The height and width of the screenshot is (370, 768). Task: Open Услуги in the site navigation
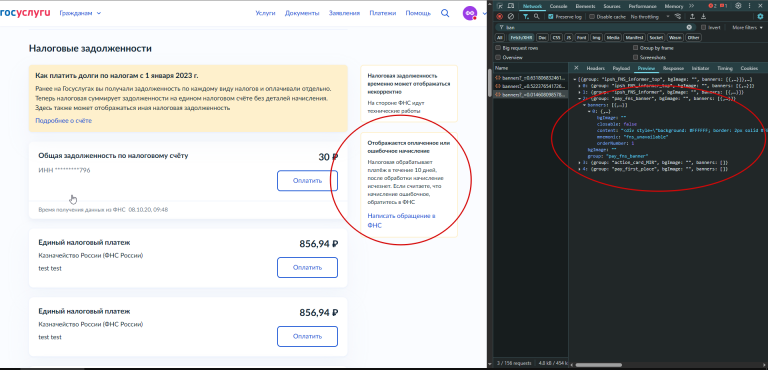(265, 13)
